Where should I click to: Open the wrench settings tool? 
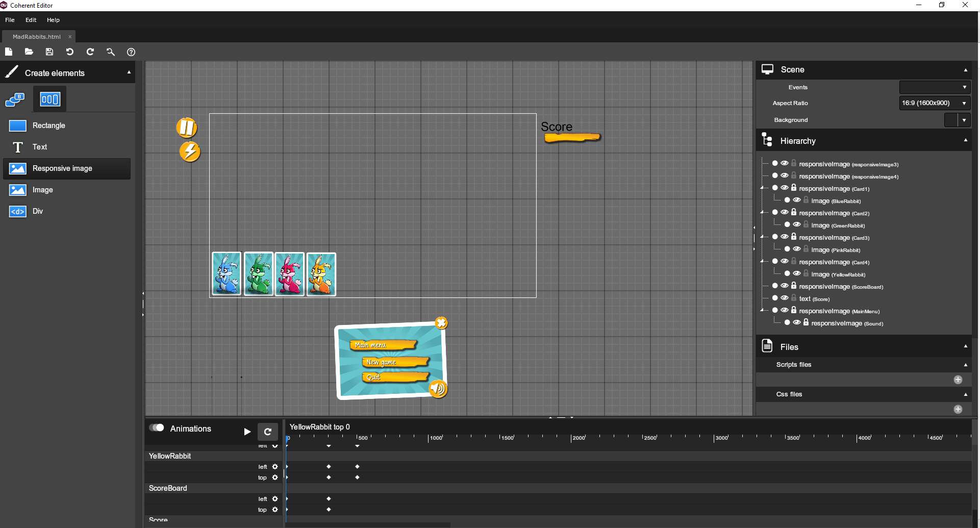pos(111,52)
